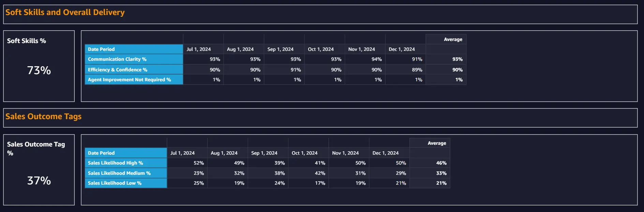Viewport: 644px width, 212px height.
Task: Click Sep 1, 2024 column in Sales Outcome table
Action: [264, 153]
